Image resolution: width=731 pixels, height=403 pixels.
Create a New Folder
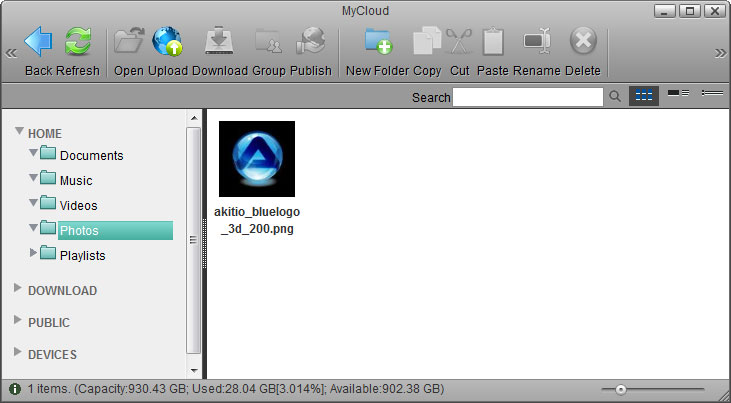pos(379,42)
